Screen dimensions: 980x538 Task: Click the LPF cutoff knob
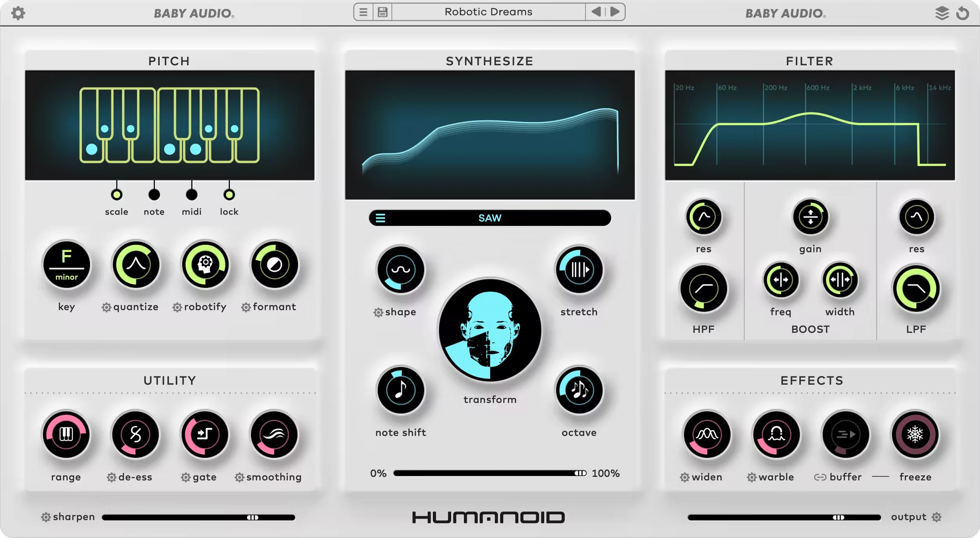pos(916,289)
